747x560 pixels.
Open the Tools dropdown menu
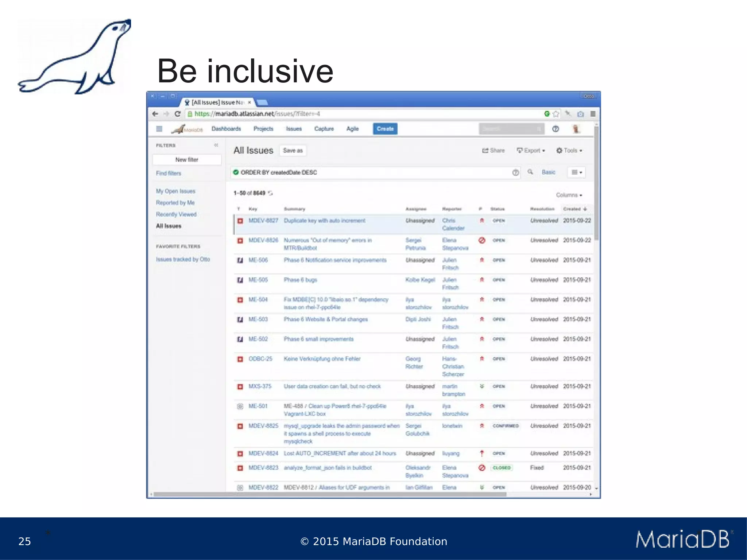(x=569, y=151)
